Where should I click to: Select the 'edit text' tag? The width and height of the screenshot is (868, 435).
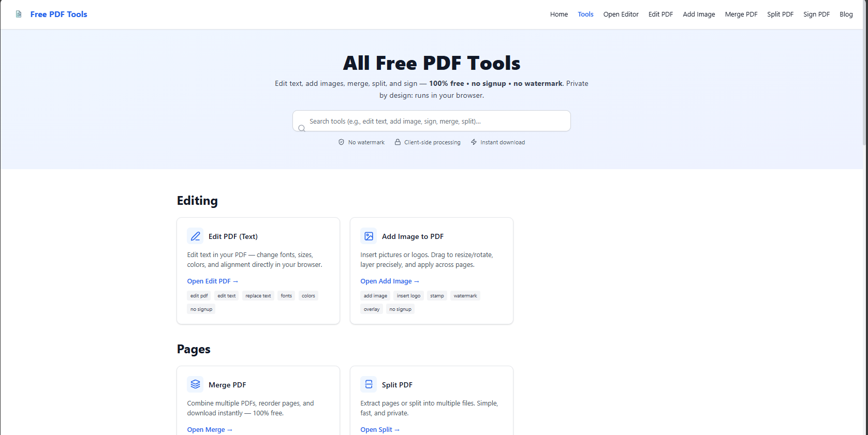click(x=227, y=296)
